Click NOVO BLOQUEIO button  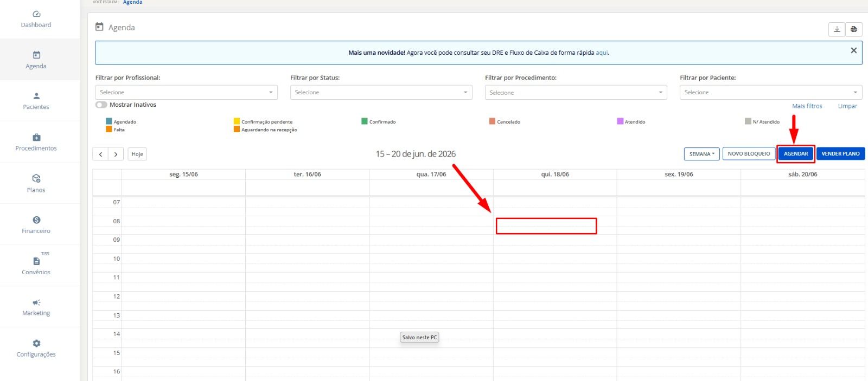pos(749,154)
